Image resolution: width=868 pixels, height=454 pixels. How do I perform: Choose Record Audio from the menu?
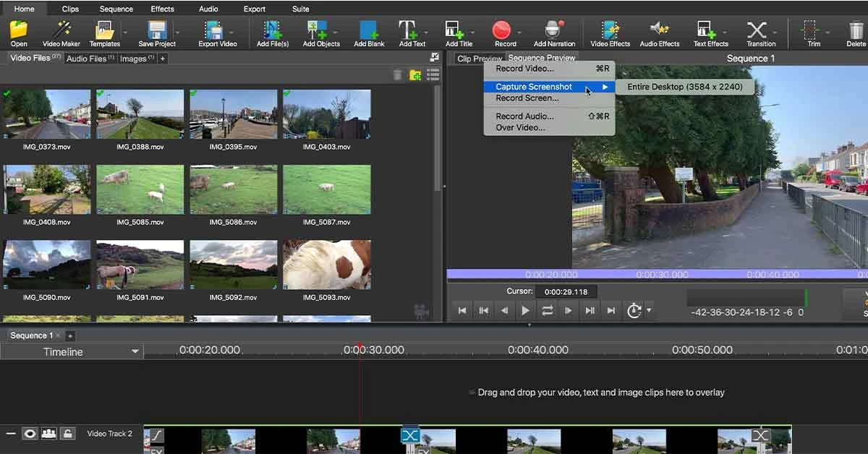[x=524, y=116]
